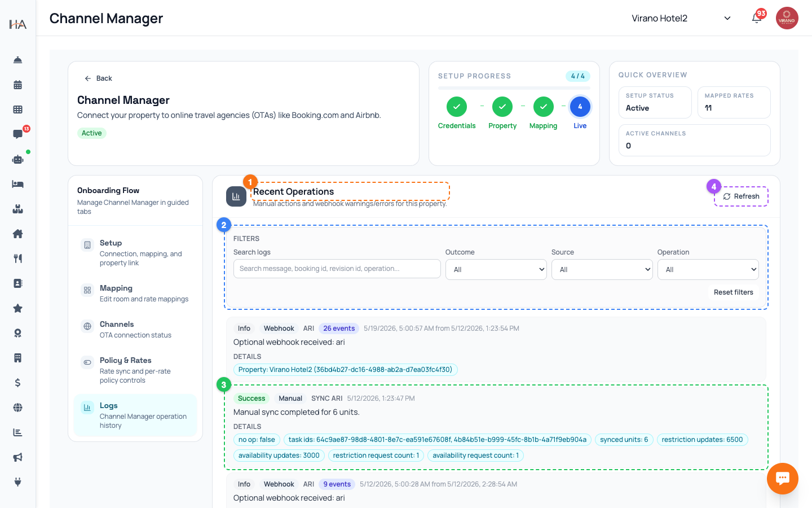Click the Search logs input field

pos(337,269)
